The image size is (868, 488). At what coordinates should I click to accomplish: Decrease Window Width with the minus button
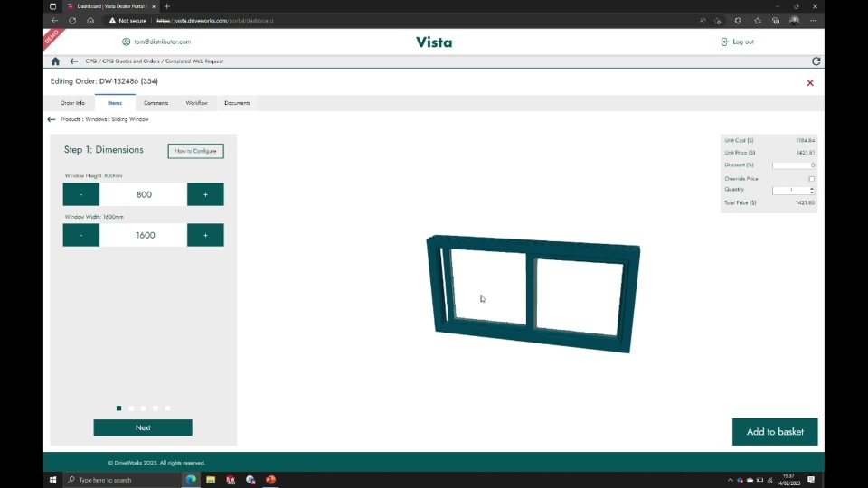click(x=80, y=235)
